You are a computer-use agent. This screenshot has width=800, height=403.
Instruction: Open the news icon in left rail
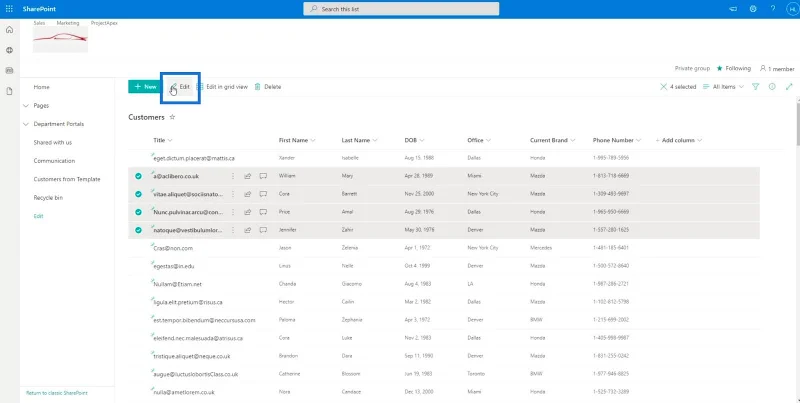point(9,71)
